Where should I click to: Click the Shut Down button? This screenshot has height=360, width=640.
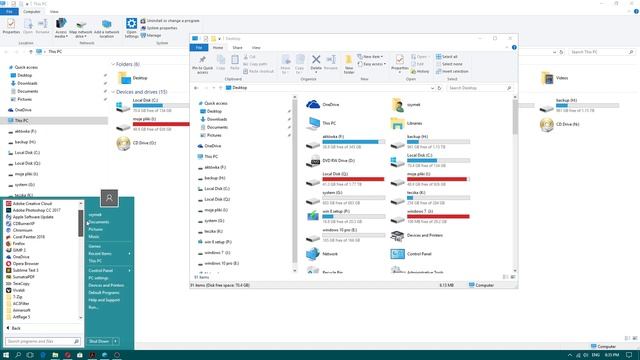click(99, 341)
